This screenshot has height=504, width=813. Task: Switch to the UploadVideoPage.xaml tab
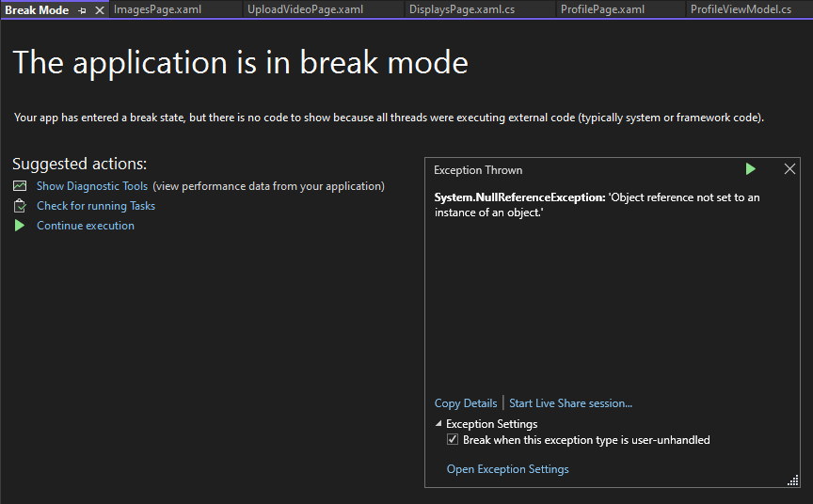[306, 9]
